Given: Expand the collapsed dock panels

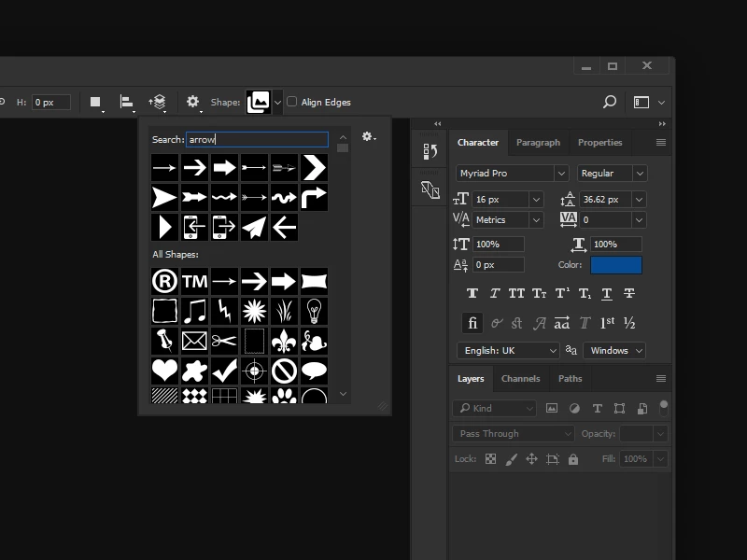Looking at the screenshot, I should [x=437, y=124].
